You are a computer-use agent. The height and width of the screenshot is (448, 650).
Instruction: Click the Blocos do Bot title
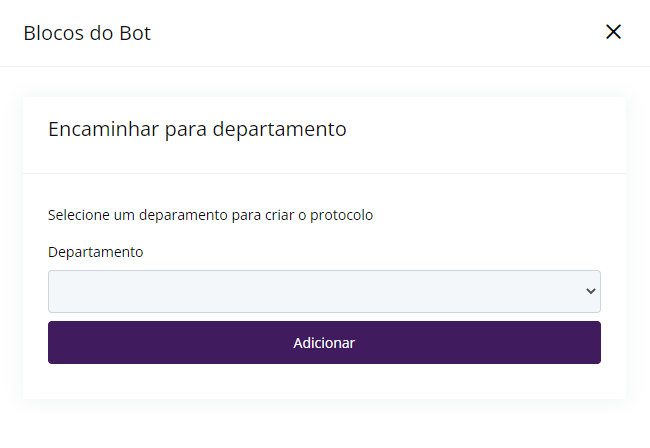pos(87,33)
